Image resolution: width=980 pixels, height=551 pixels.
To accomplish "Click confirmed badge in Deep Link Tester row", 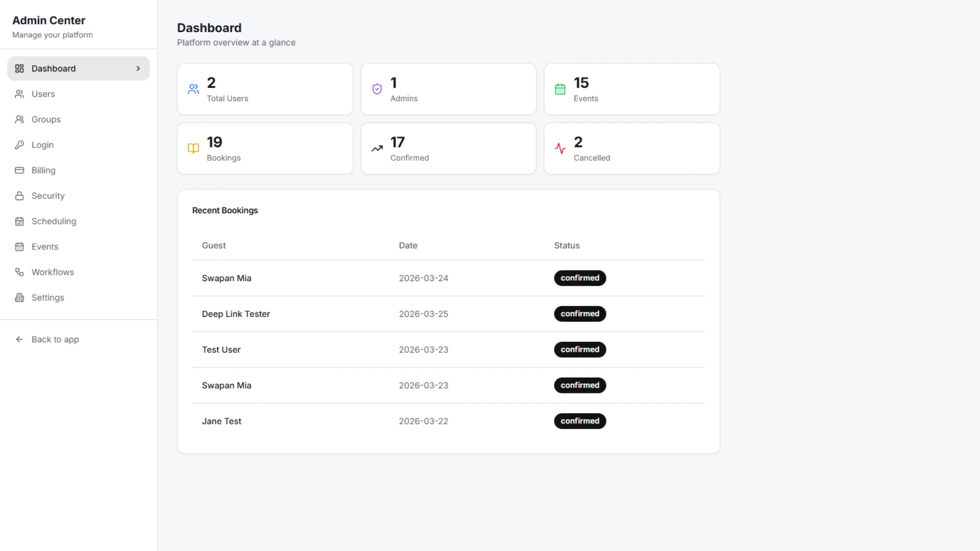I will tap(580, 314).
